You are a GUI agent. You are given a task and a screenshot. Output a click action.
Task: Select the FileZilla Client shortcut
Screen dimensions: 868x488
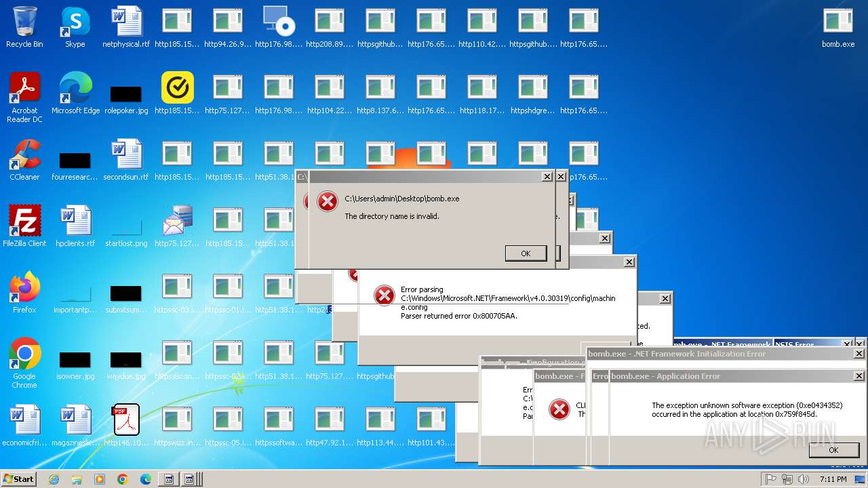[x=24, y=226]
